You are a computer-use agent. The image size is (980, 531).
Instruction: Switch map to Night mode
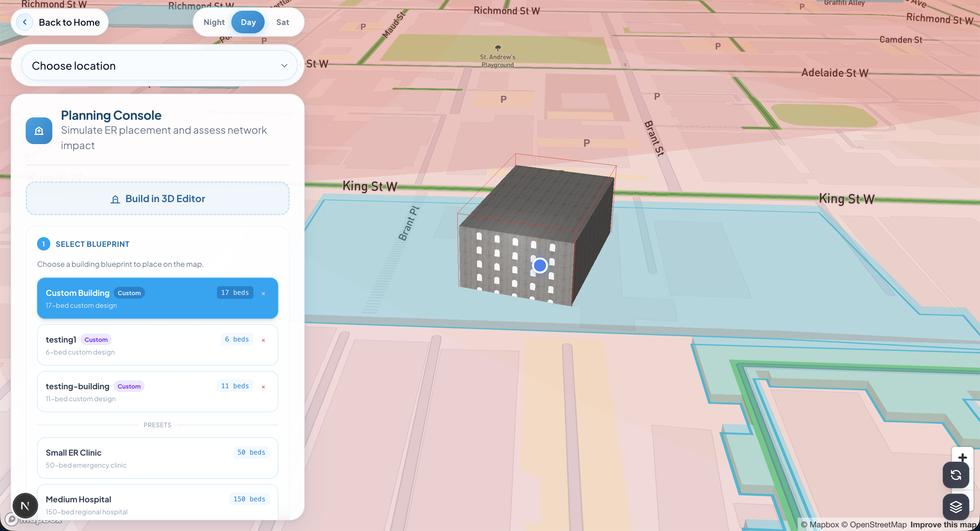click(214, 22)
